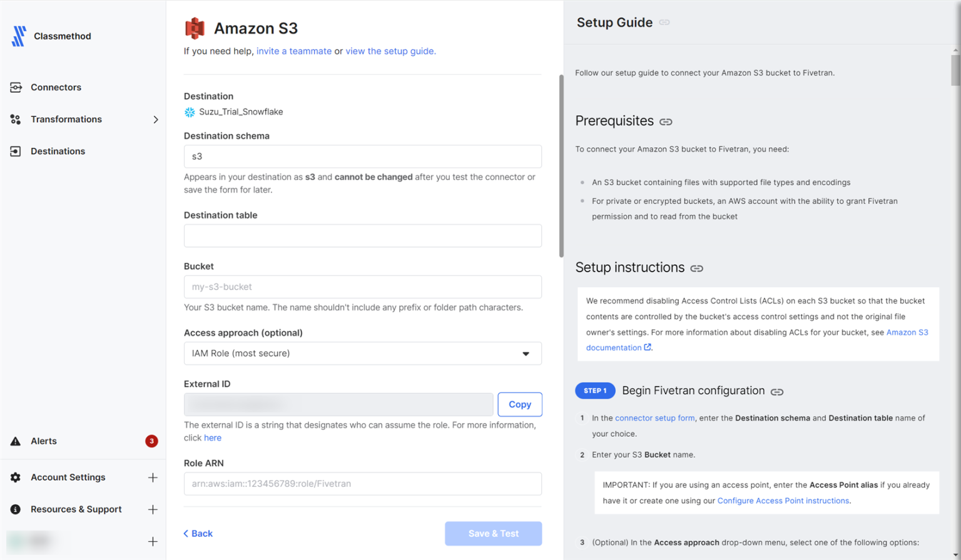Click the Save & Test button
961x560 pixels.
tap(493, 533)
